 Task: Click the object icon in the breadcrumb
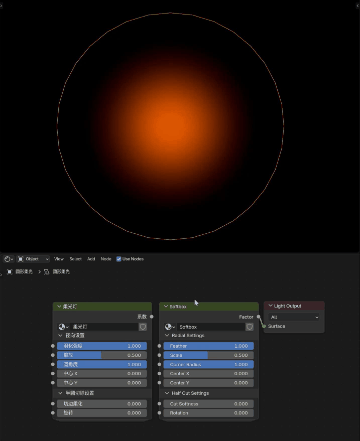pyautogui.click(x=9, y=272)
